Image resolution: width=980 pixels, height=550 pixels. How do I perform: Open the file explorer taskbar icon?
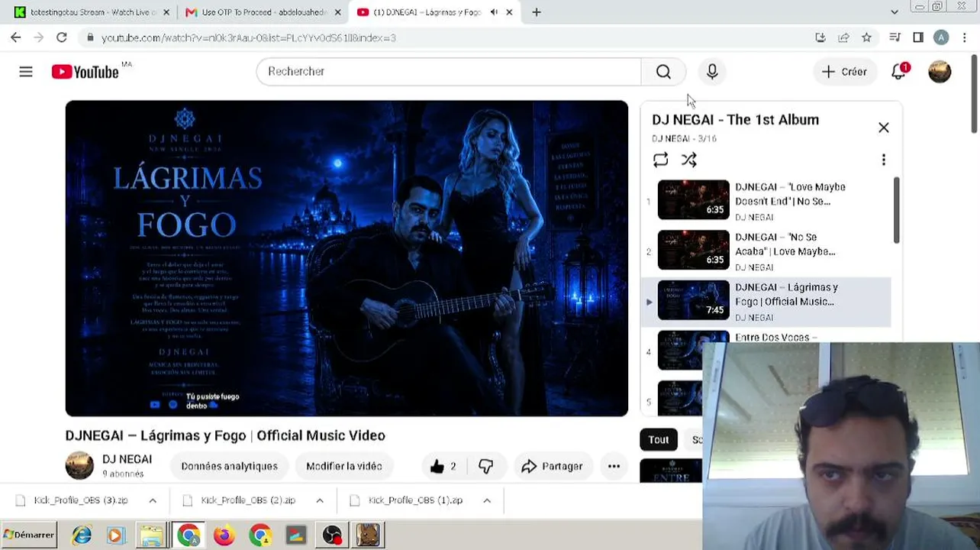(152, 535)
